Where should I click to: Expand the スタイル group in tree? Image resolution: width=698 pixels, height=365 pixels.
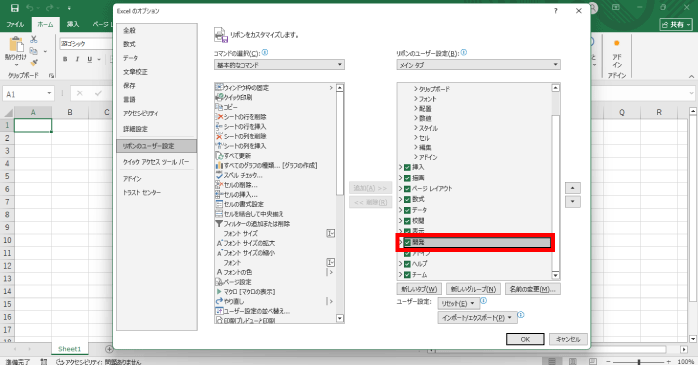(x=416, y=128)
